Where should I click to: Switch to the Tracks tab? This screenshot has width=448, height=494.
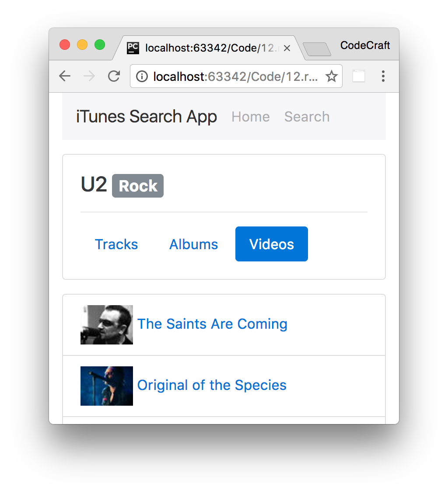click(x=116, y=244)
